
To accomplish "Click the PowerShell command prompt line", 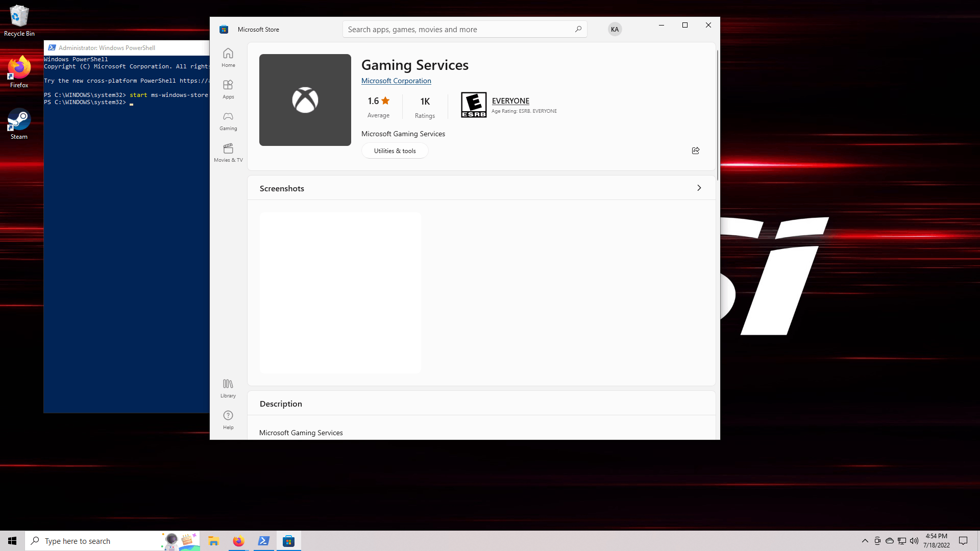I will (x=89, y=102).
